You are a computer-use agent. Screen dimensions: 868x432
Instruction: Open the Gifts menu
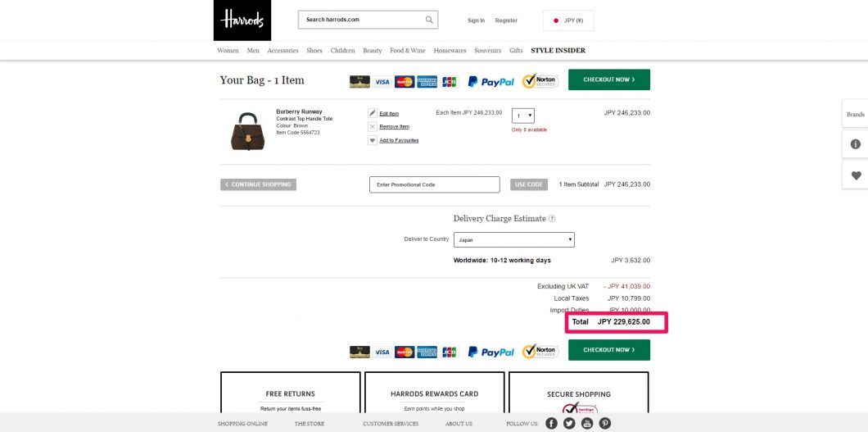coord(516,50)
